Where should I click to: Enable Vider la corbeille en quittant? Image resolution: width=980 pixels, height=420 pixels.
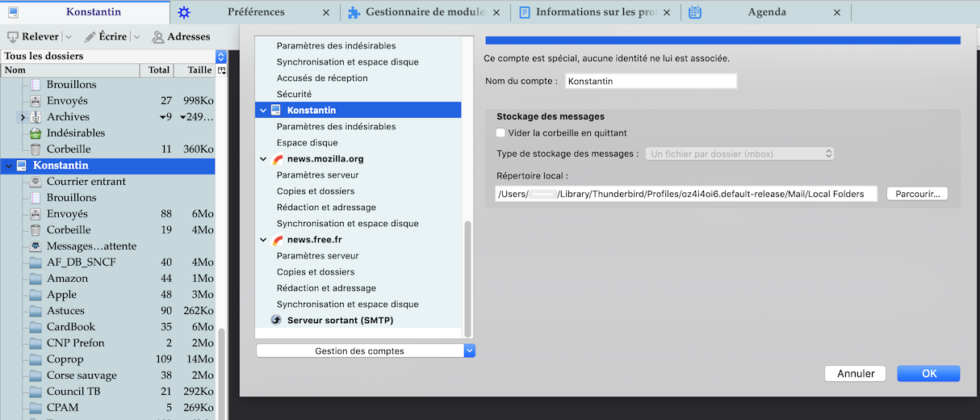point(500,133)
